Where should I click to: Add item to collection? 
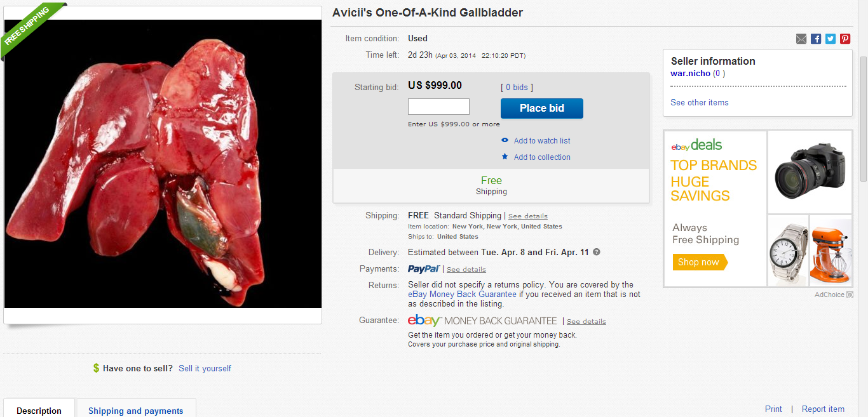(541, 157)
